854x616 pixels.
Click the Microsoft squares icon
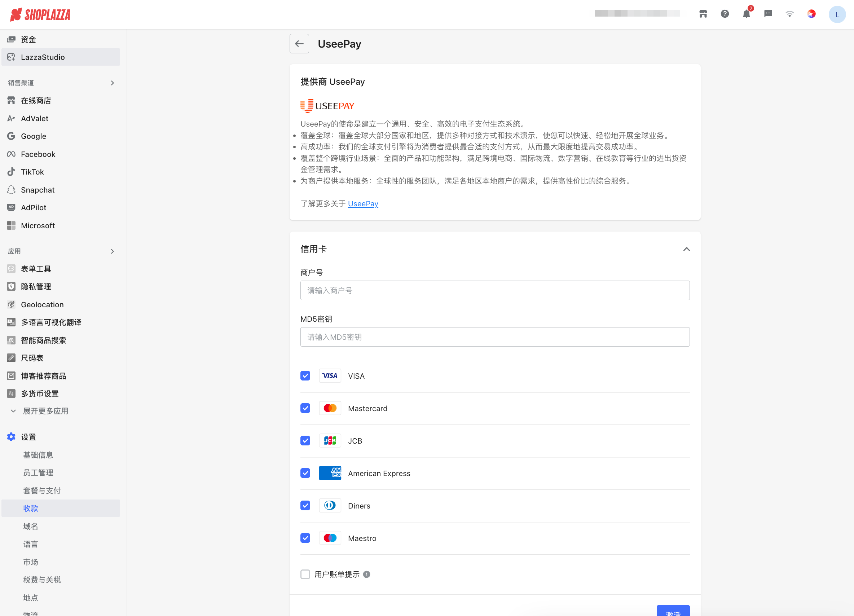pos(11,225)
